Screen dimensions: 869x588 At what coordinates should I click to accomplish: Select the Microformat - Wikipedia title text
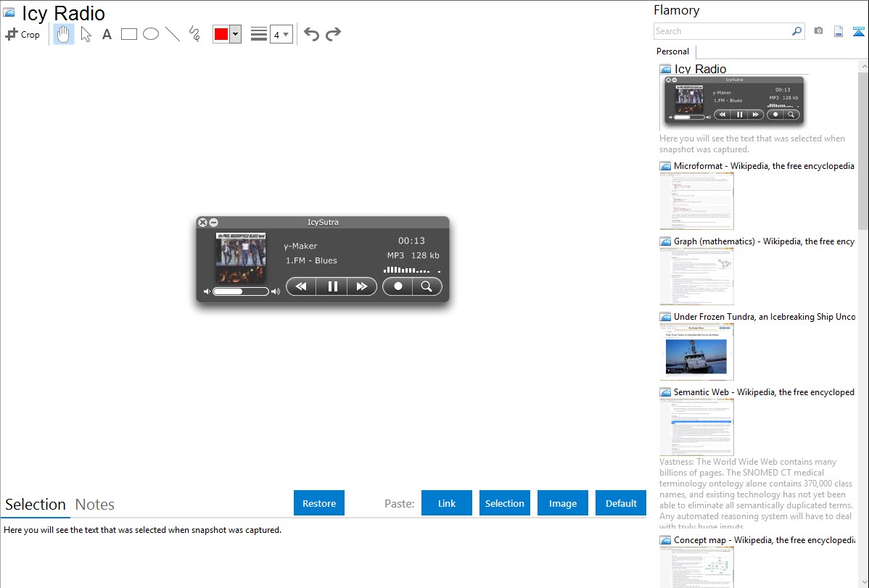(764, 166)
